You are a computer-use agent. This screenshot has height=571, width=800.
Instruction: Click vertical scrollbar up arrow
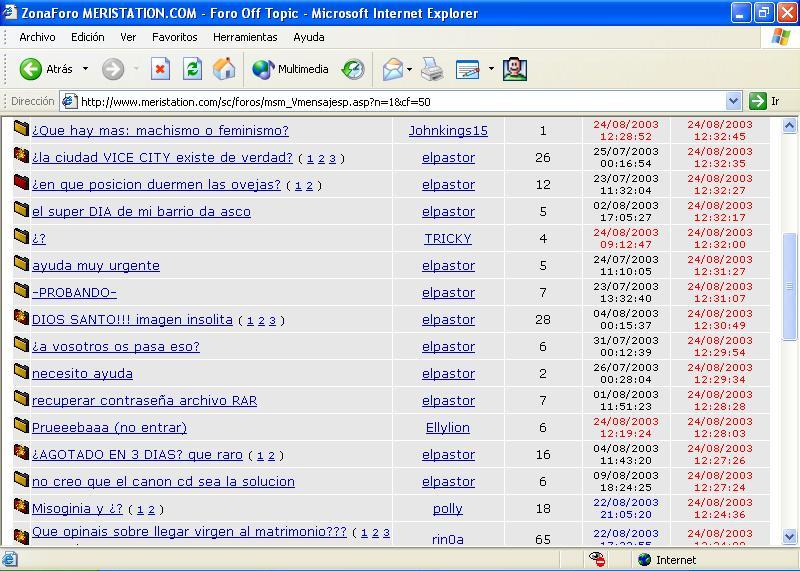click(789, 126)
